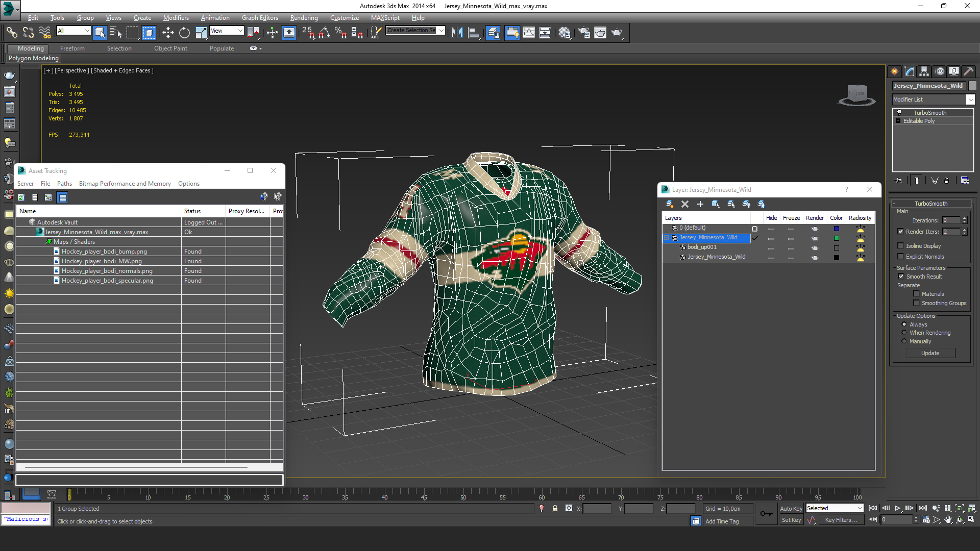Select the Rotate tool
This screenshot has height=551, width=980.
tap(184, 33)
